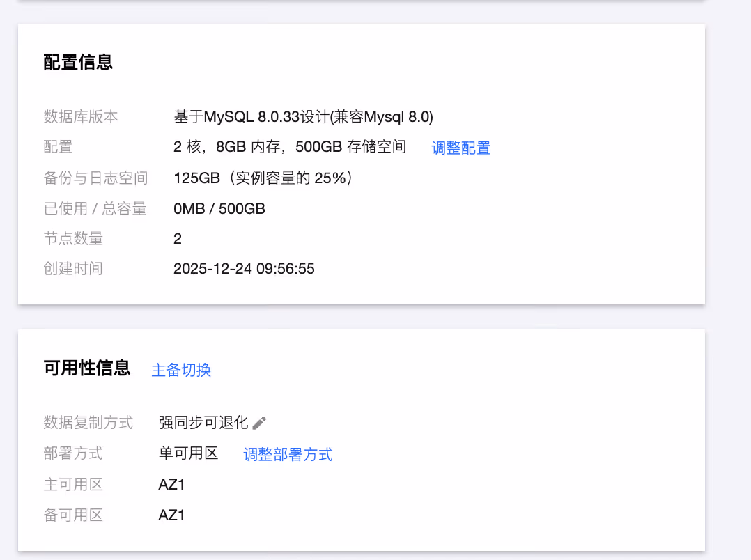Click the 0MB / 500GB usage value
Screen dimensions: 751x560
pos(219,208)
